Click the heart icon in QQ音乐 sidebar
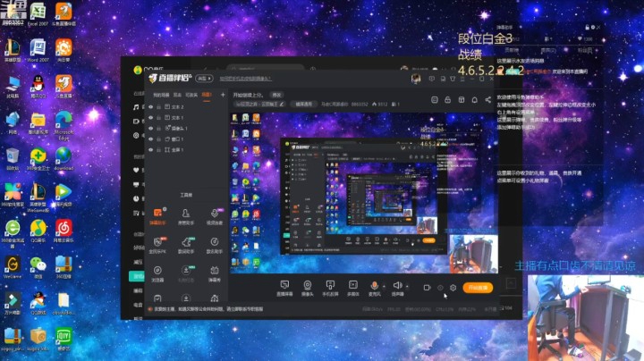 coord(136,170)
